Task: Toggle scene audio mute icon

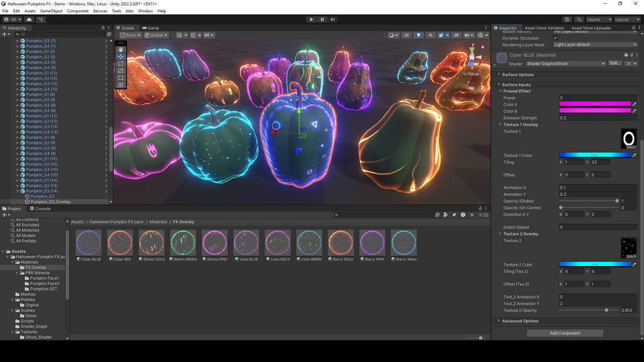Action: [x=430, y=35]
